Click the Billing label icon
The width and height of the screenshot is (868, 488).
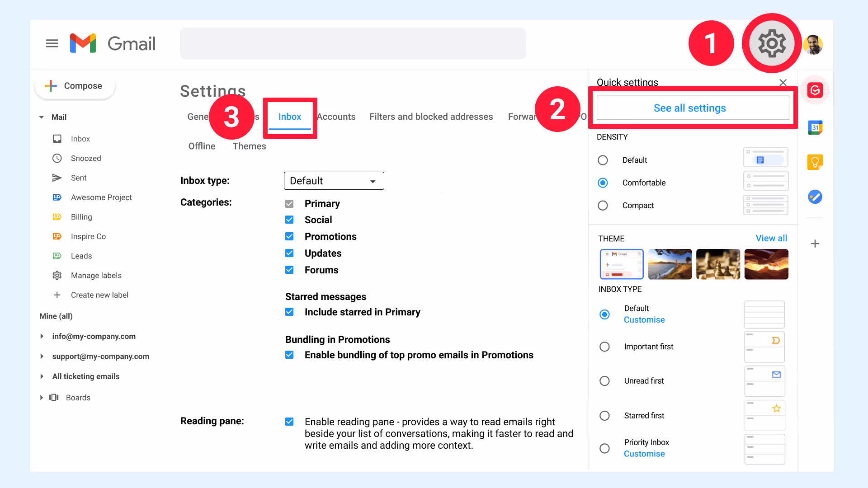pyautogui.click(x=57, y=217)
